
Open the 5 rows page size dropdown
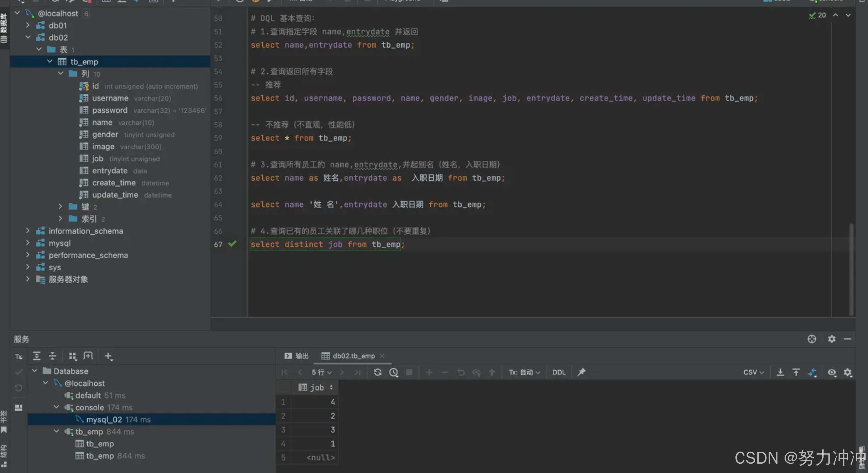coord(322,372)
